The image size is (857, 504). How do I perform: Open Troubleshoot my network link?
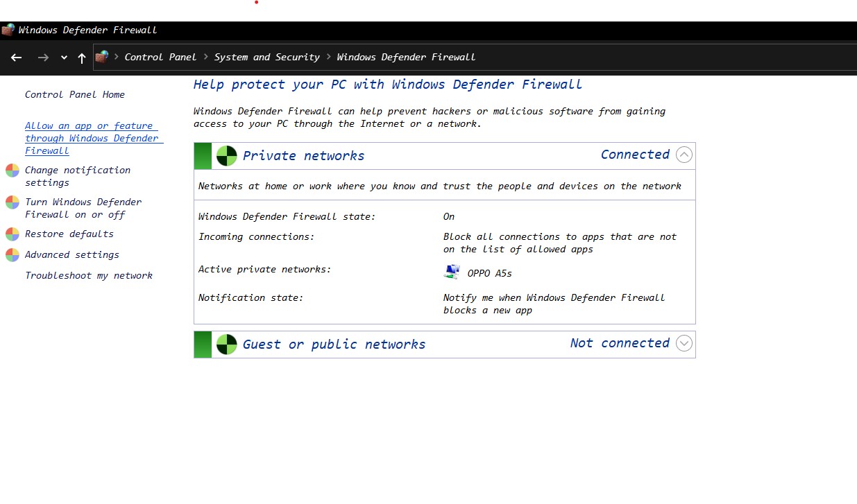click(89, 275)
